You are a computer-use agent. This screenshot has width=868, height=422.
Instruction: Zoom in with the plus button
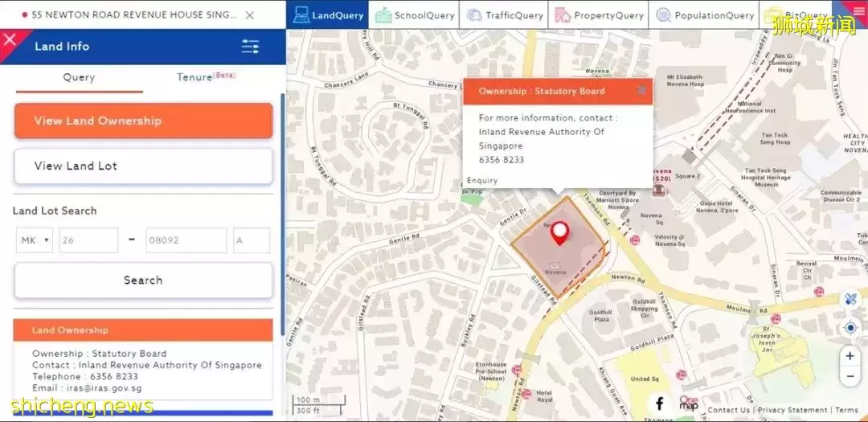pos(850,355)
